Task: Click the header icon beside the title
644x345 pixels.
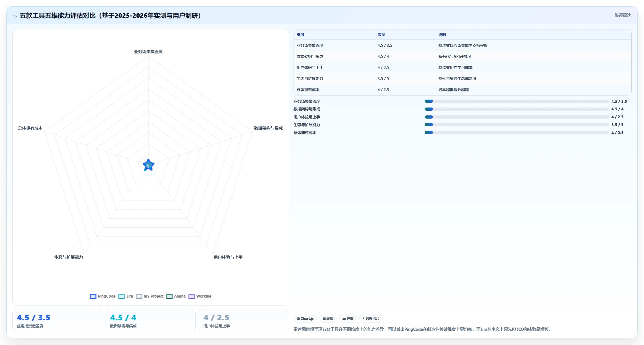Action: tap(15, 16)
